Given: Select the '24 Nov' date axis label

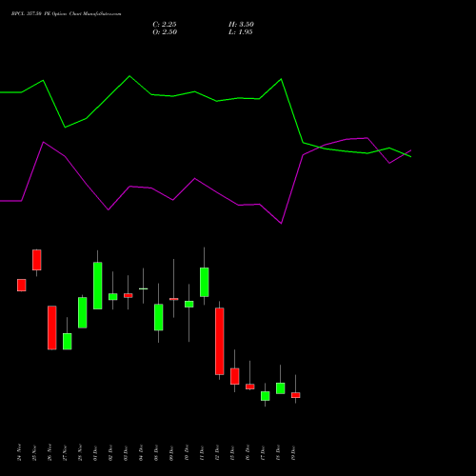Looking at the screenshot, I should [19, 452].
